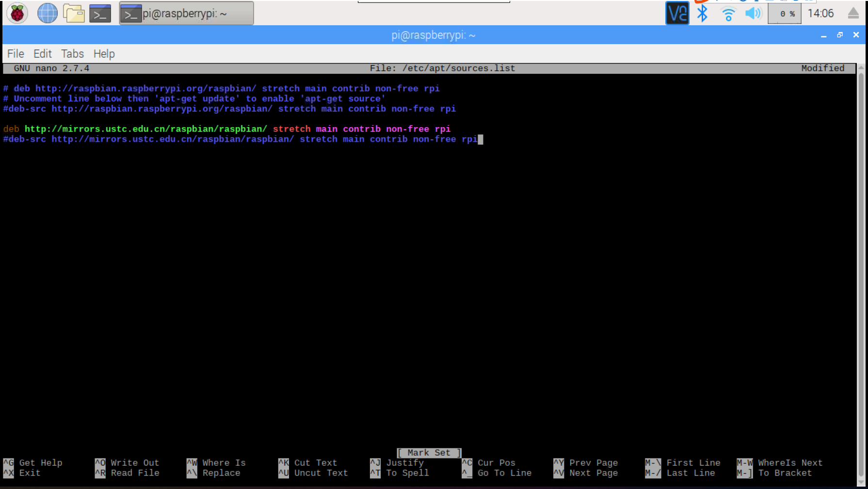Open the File menu in the terminal
Screen dimensions: 868x489
(16, 54)
